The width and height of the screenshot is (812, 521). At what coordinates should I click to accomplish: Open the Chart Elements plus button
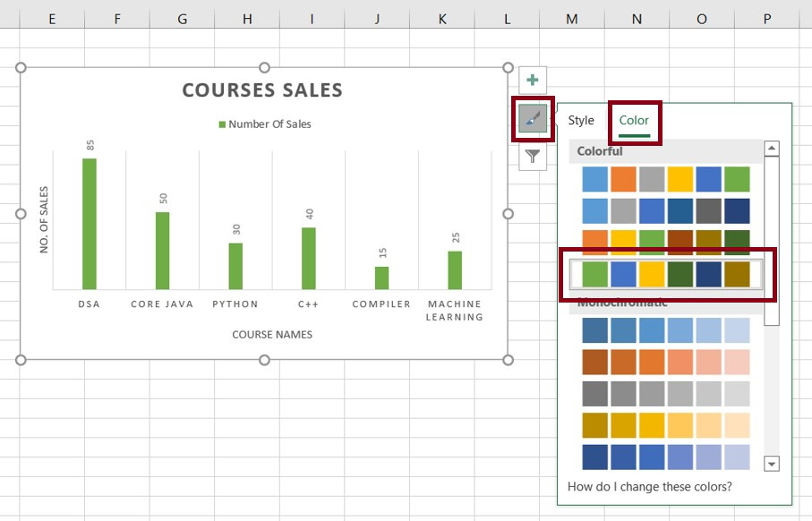coord(533,81)
